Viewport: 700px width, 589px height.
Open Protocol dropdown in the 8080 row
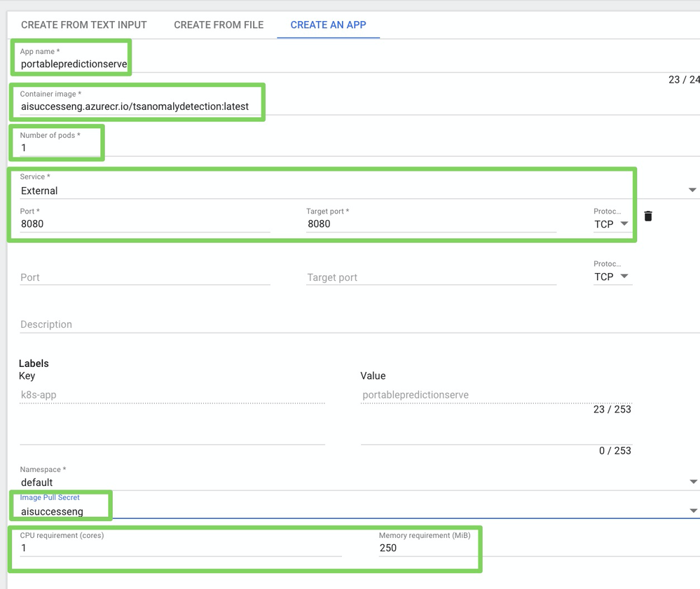click(x=612, y=224)
